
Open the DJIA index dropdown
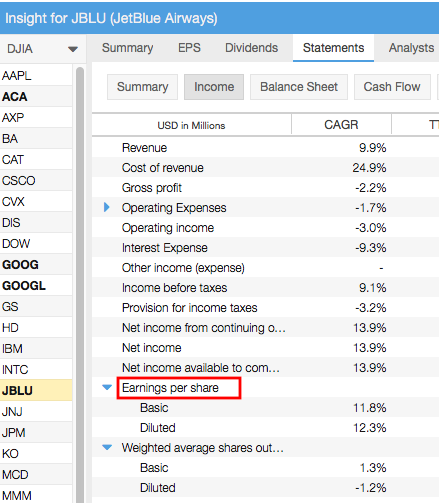(42, 49)
